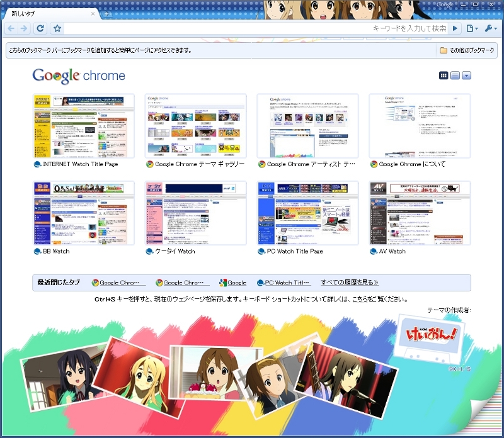The image size is (504, 438).
Task: Switch to list view
Action: pyautogui.click(x=455, y=76)
